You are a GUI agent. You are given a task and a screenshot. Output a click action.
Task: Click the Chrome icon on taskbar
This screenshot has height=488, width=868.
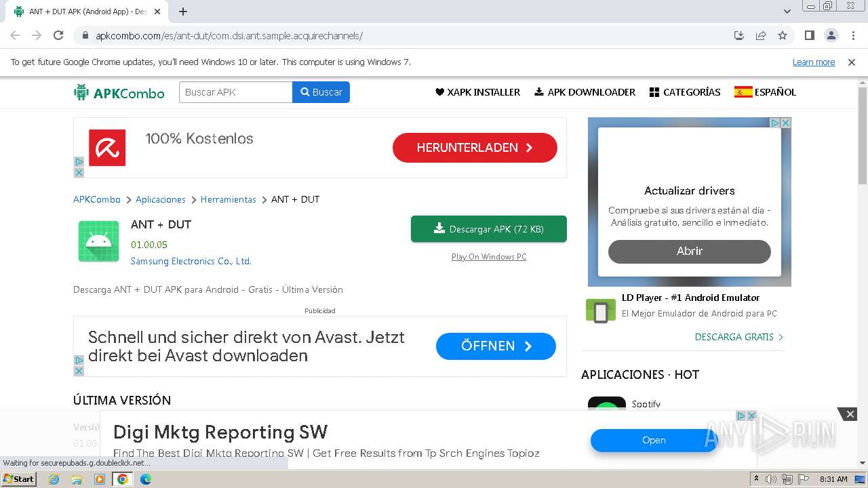[x=123, y=479]
